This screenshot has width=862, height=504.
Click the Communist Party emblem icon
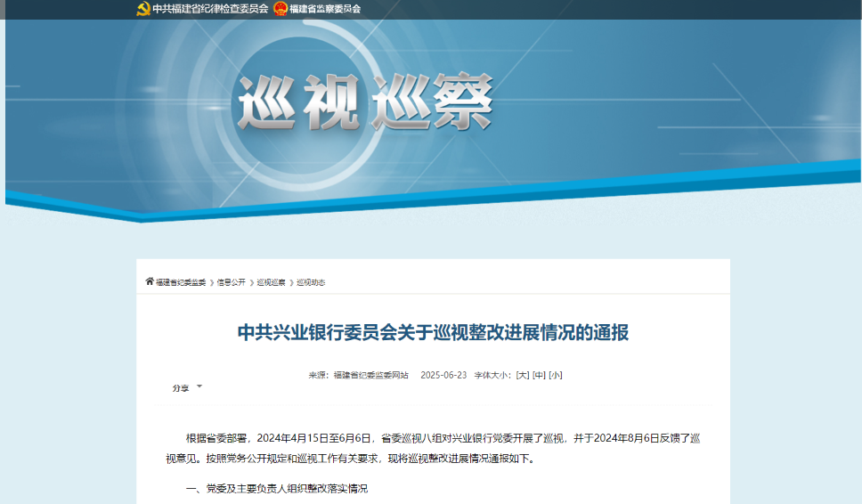(x=143, y=9)
